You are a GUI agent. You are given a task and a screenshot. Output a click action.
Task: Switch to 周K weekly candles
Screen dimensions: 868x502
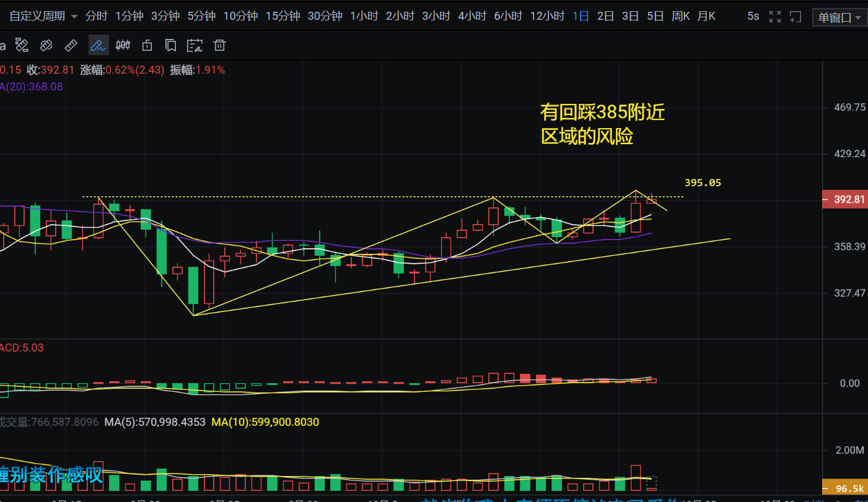click(x=681, y=17)
